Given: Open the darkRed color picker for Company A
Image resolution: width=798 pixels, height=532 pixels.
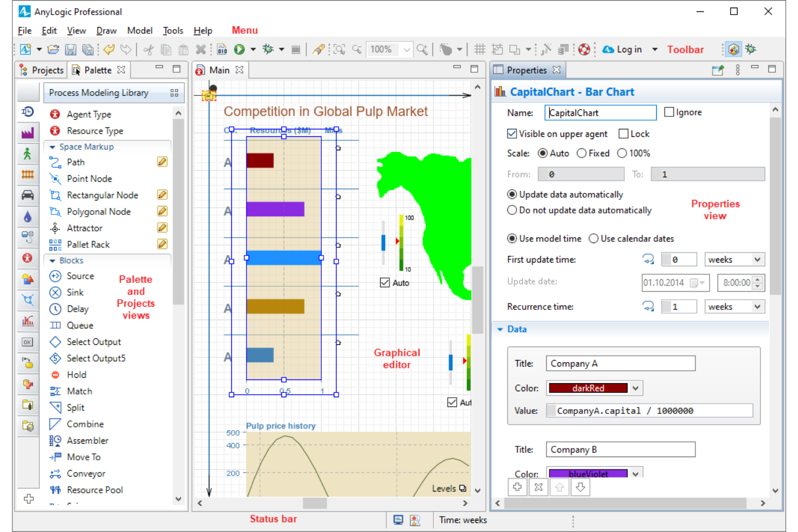Looking at the screenshot, I should click(635, 388).
